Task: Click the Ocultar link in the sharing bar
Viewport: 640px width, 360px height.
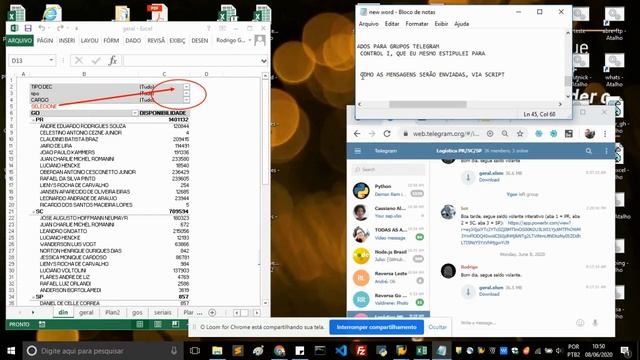Action: [438, 327]
